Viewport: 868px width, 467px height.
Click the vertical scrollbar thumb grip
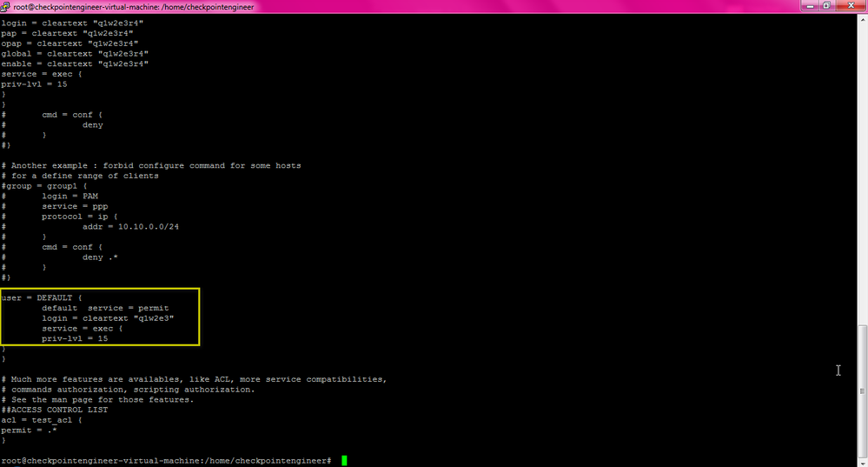click(861, 390)
